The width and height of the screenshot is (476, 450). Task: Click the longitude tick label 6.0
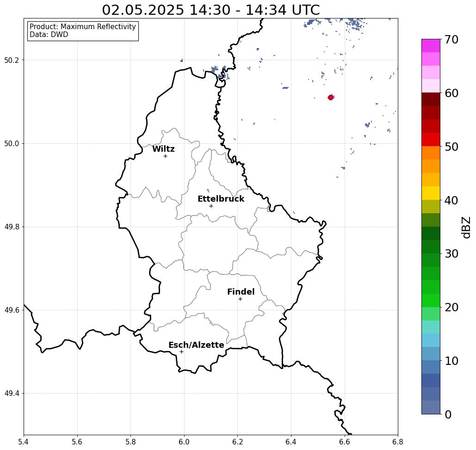(184, 442)
